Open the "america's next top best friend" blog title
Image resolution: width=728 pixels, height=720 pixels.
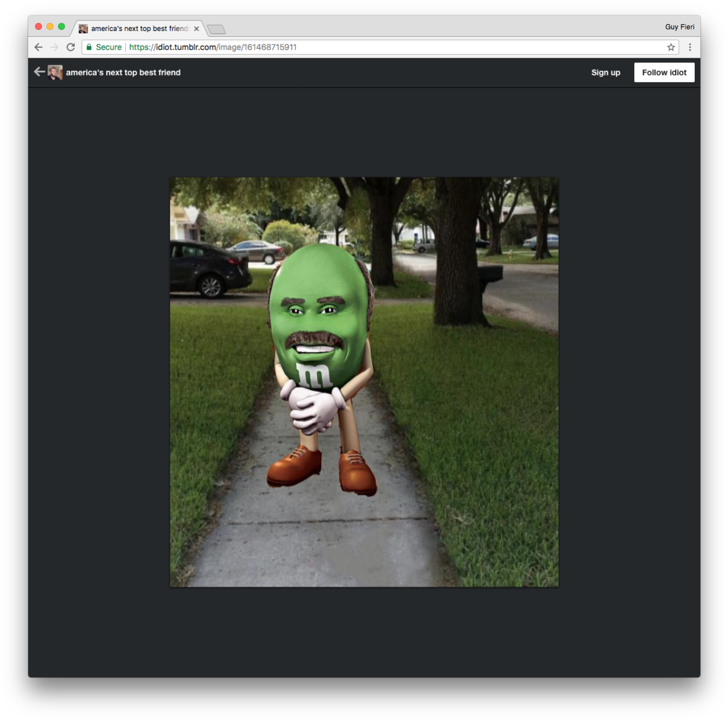(x=123, y=73)
